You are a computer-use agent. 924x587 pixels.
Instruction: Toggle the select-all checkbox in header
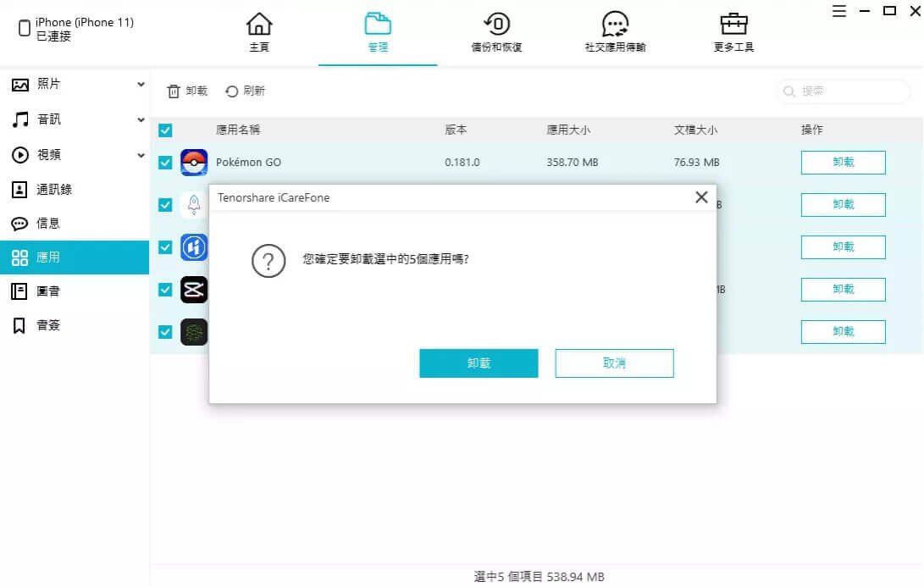165,130
